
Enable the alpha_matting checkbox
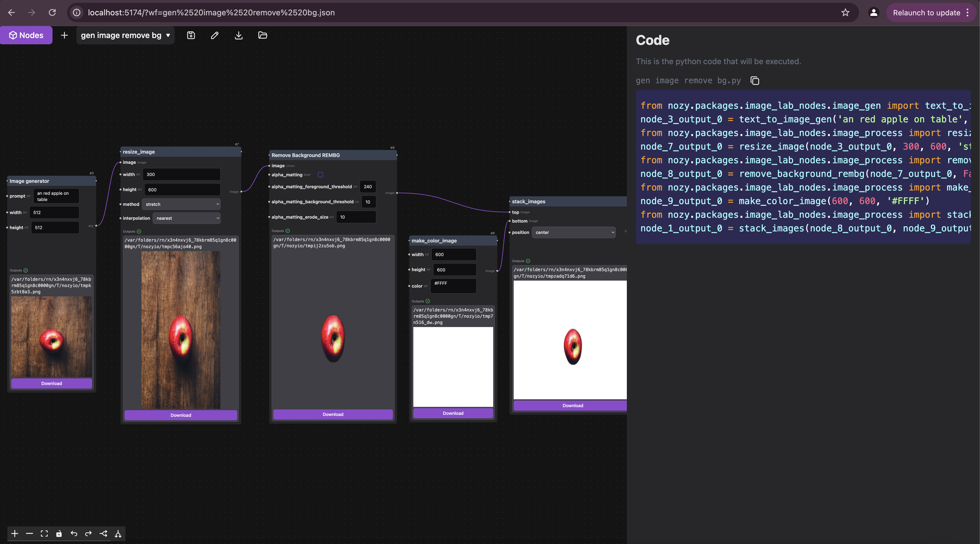coord(320,175)
